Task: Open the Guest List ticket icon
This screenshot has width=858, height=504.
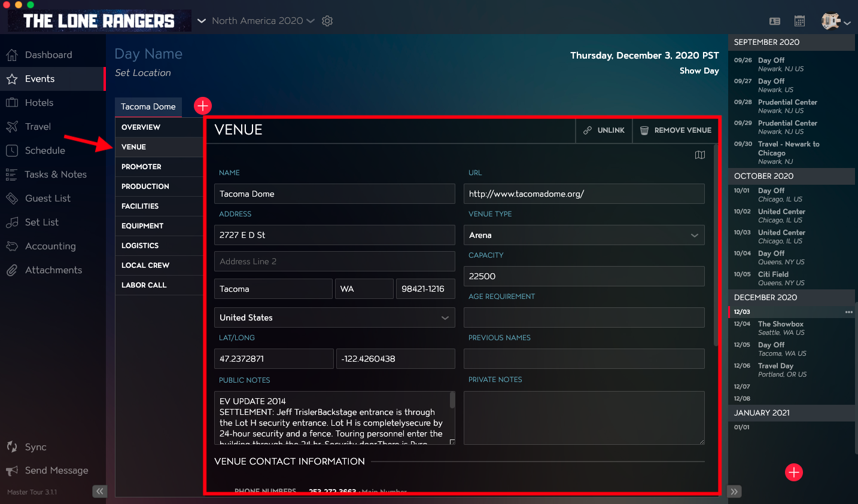Action: [x=12, y=198]
